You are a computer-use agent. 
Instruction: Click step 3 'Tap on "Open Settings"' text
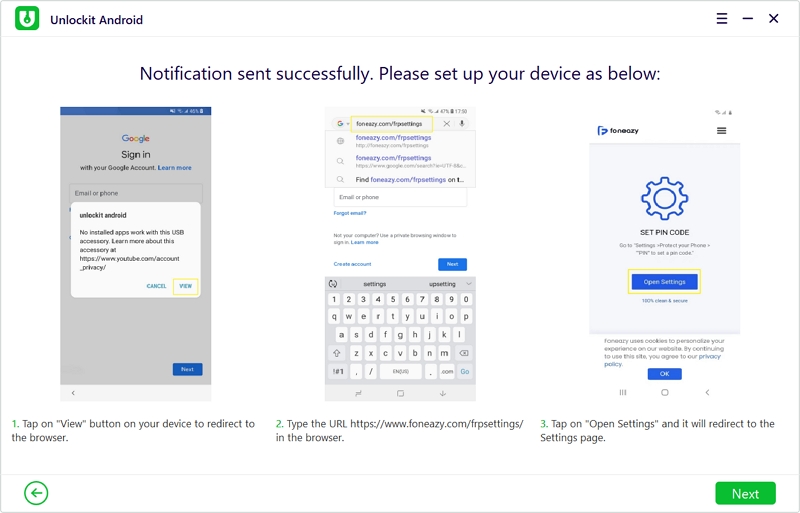click(657, 430)
